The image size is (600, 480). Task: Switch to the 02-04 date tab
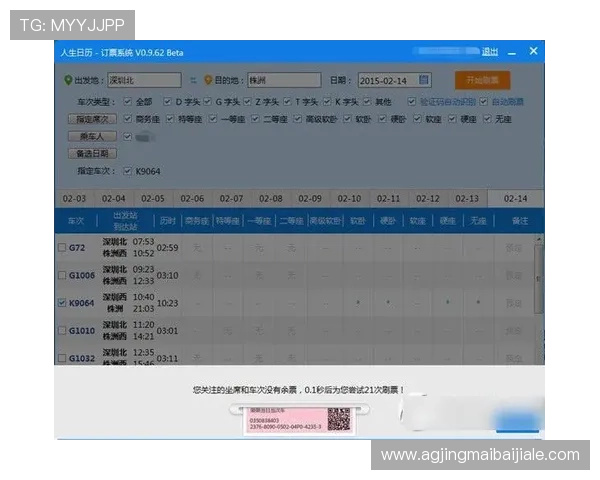tap(114, 199)
